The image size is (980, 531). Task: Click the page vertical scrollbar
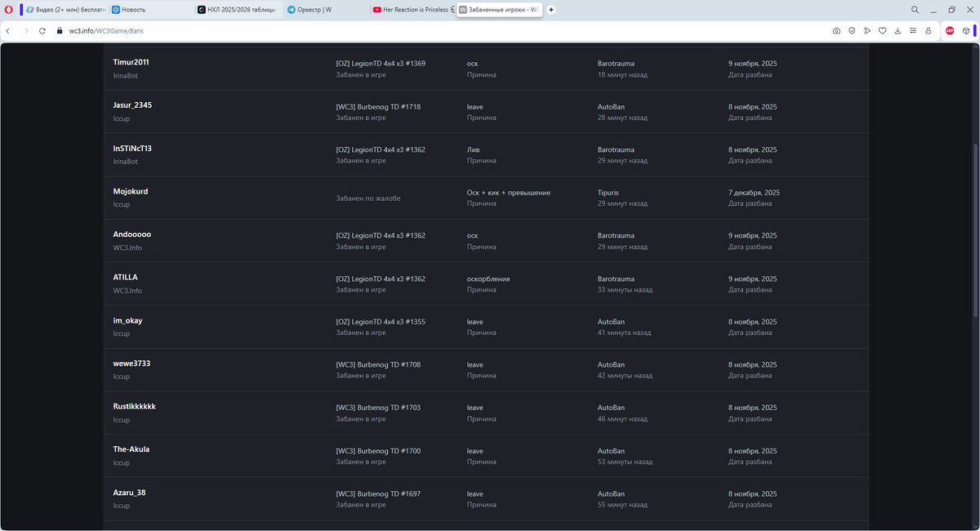975,229
